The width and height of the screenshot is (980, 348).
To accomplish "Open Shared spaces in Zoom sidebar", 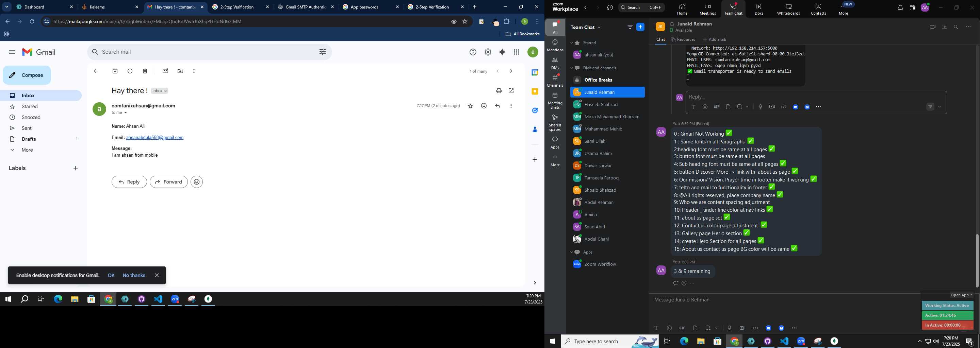I will 555,123.
